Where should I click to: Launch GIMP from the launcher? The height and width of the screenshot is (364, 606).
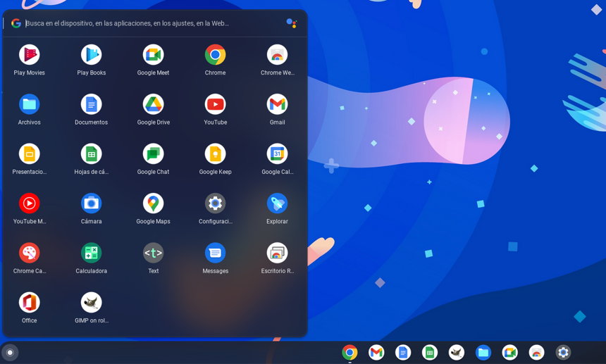[92, 303]
